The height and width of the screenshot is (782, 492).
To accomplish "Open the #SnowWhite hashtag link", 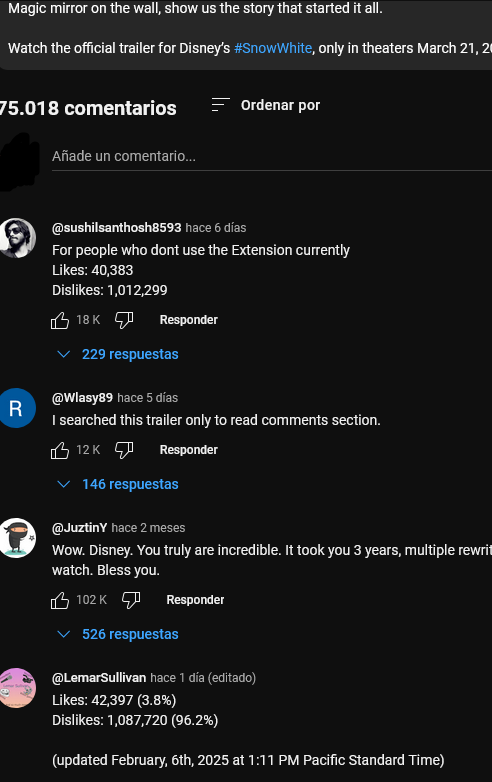I will pos(273,48).
